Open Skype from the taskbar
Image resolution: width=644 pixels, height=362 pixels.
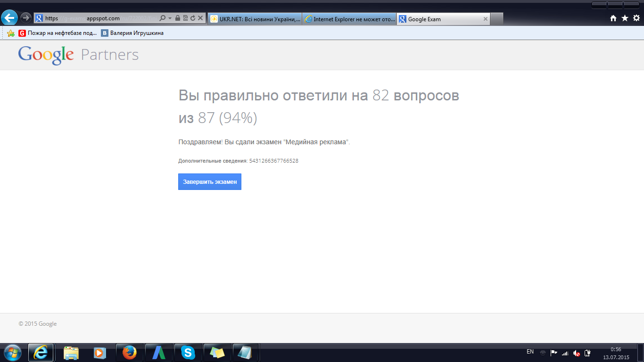tap(188, 353)
